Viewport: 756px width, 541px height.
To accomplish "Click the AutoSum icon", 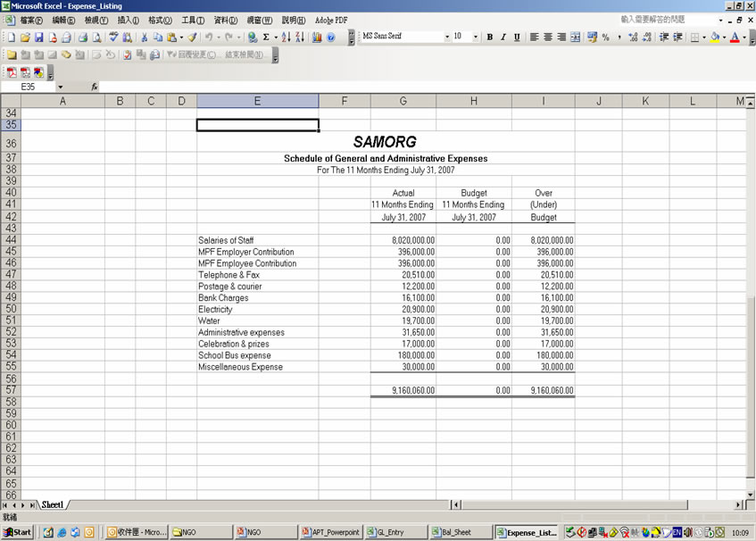I will 268,37.
